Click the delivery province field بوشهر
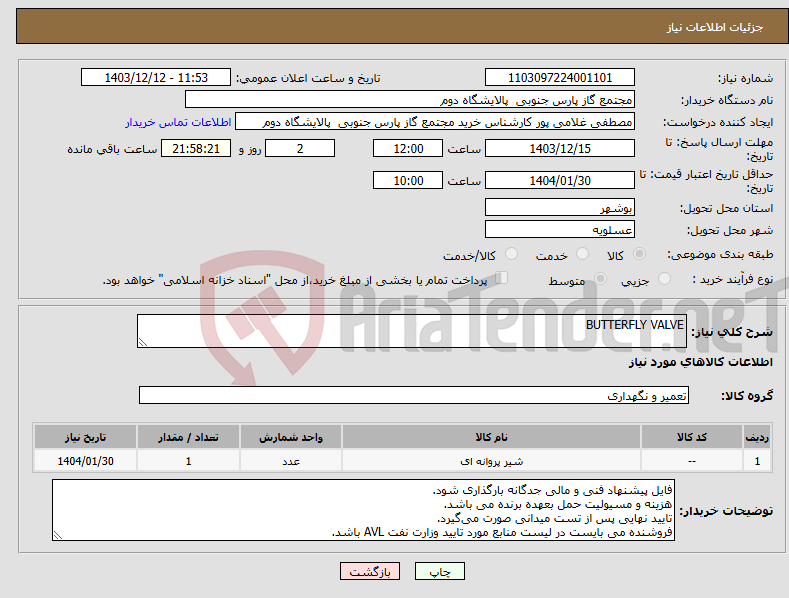789x598 pixels. point(560,207)
